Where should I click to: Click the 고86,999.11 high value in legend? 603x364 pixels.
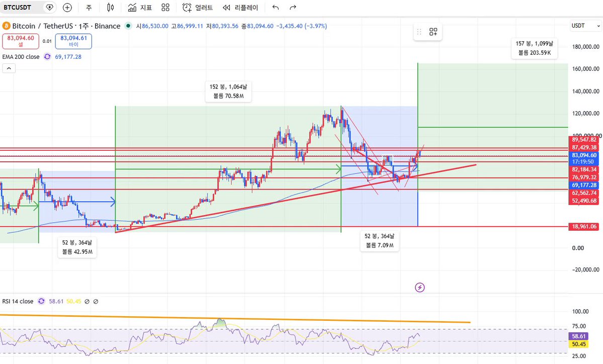[187, 26]
